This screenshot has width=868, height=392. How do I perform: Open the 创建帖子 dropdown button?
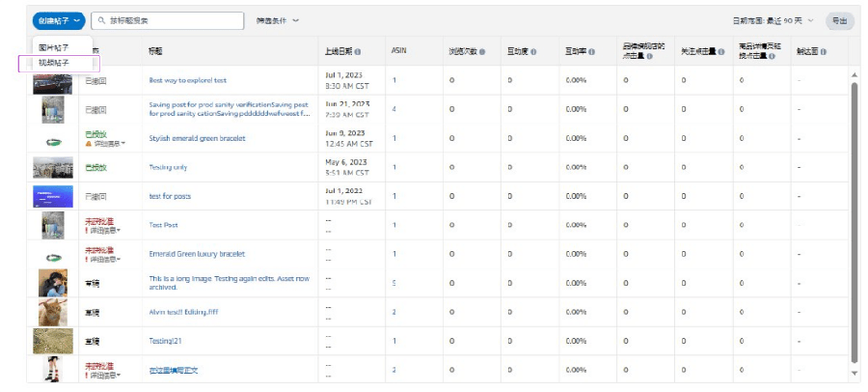[x=59, y=20]
